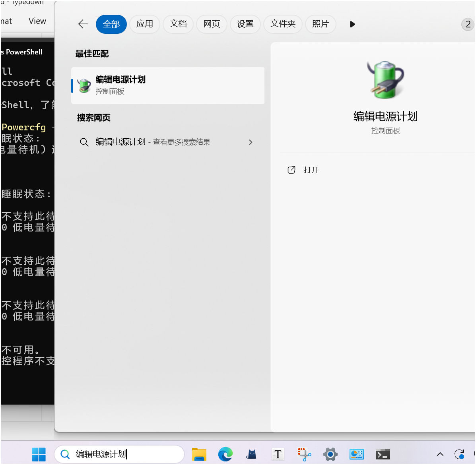
Task: Click the 不可用 line in PowerShell output
Action: [x=20, y=350]
